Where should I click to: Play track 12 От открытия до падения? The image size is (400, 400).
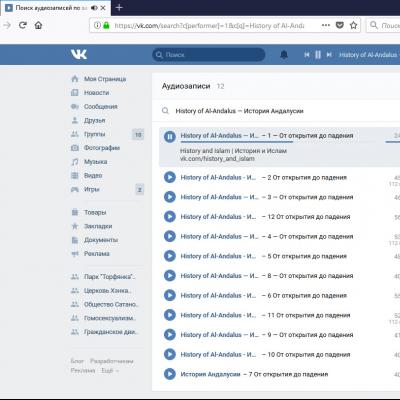click(x=170, y=217)
